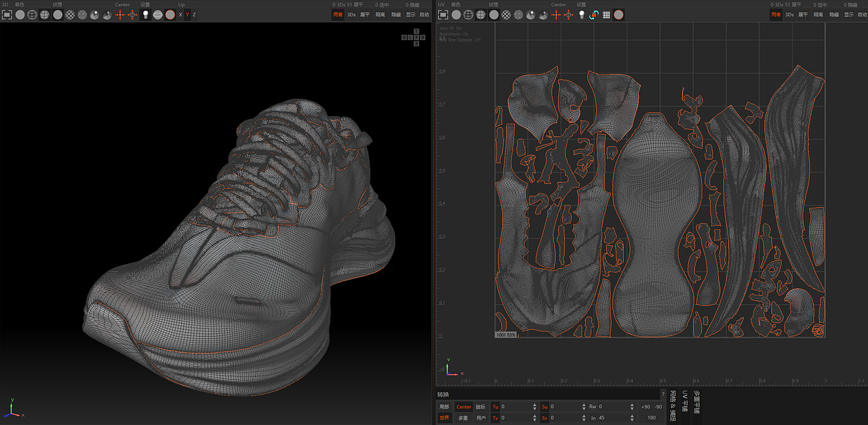Rotate selection by 180 degrees

coord(652,418)
